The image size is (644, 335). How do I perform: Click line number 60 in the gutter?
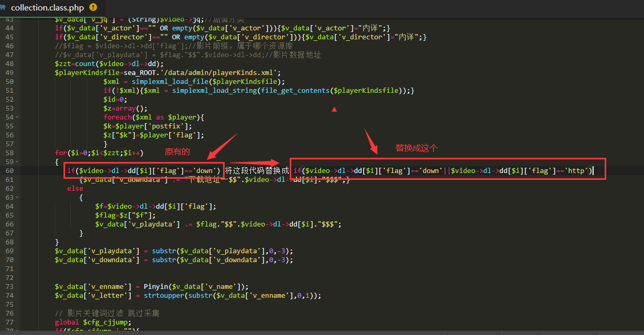coord(9,170)
